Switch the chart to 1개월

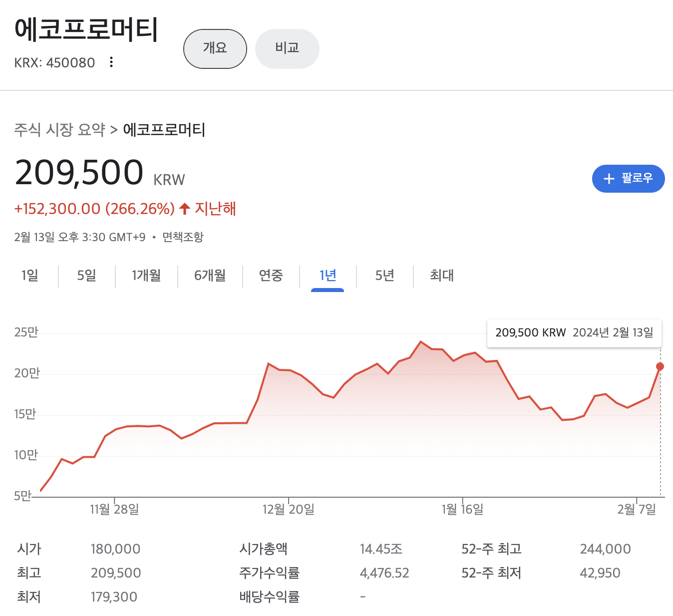tap(146, 275)
